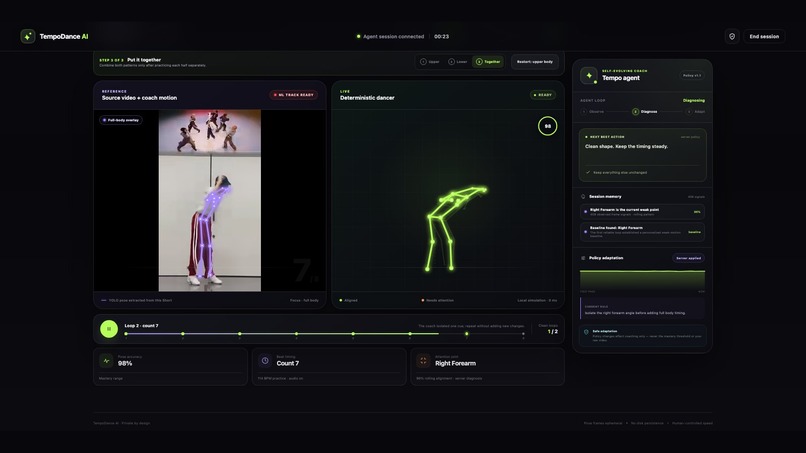Jump to count 8 marker on the timeline
This screenshot has width=806, height=453.
[x=523, y=334]
